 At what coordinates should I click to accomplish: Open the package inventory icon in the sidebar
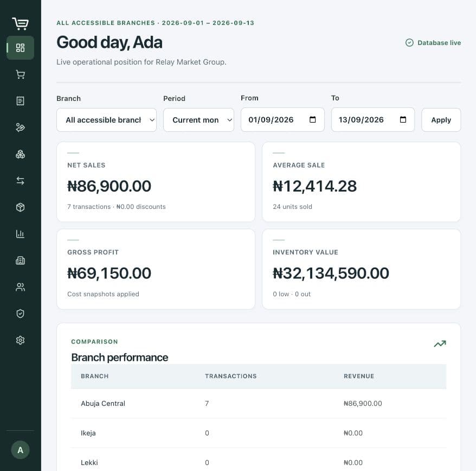tap(21, 207)
